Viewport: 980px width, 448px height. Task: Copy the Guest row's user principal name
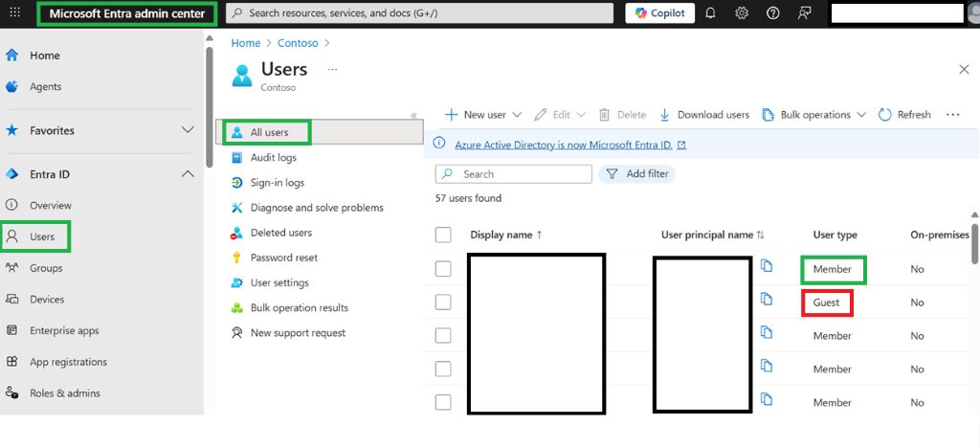tap(767, 300)
